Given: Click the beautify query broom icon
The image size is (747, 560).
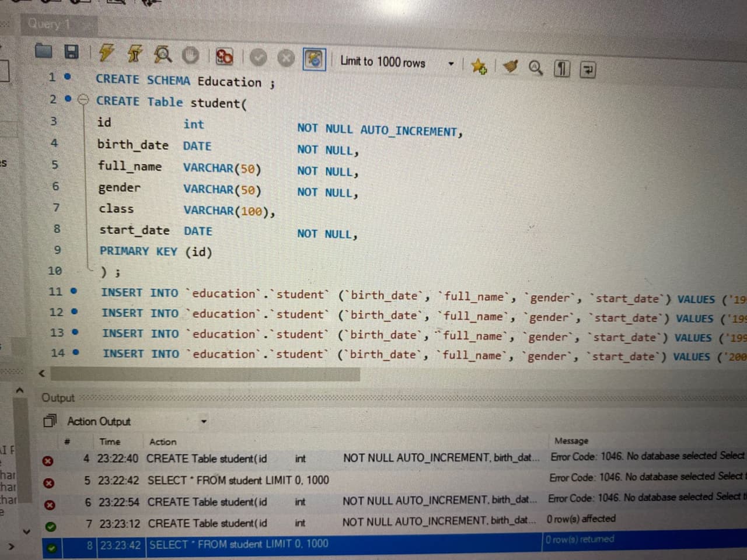Looking at the screenshot, I should (x=511, y=67).
